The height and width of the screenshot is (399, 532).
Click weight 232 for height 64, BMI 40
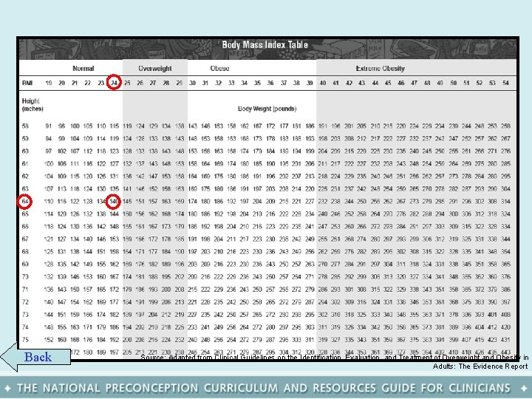323,201
